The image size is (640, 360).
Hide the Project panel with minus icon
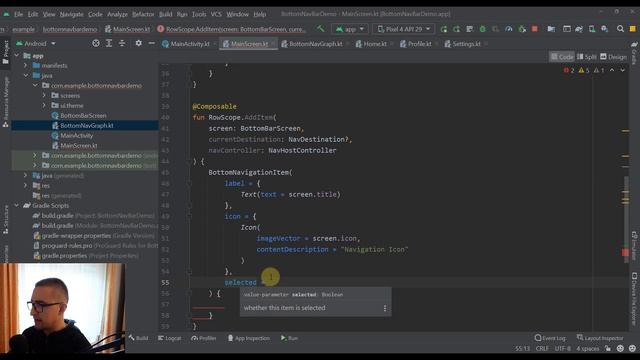point(151,43)
